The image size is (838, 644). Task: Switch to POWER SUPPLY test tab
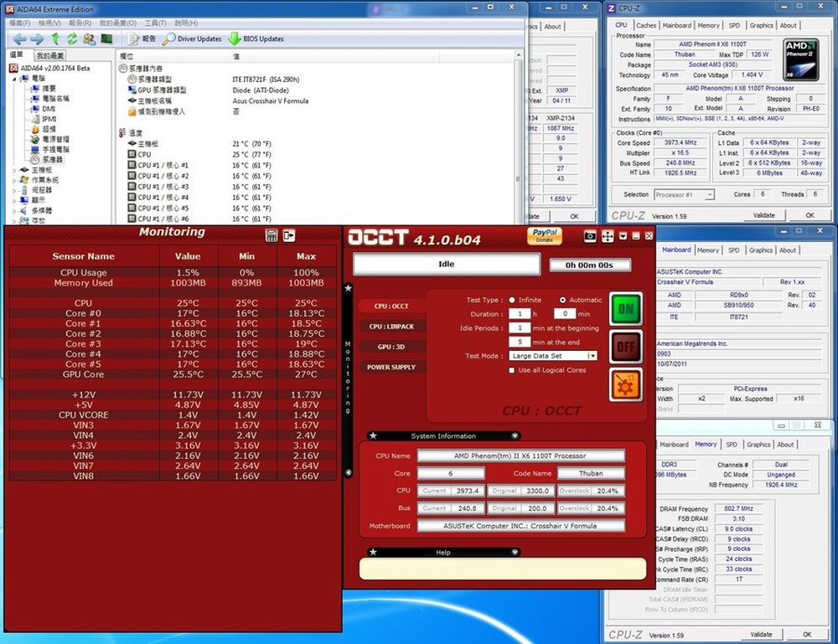click(391, 367)
